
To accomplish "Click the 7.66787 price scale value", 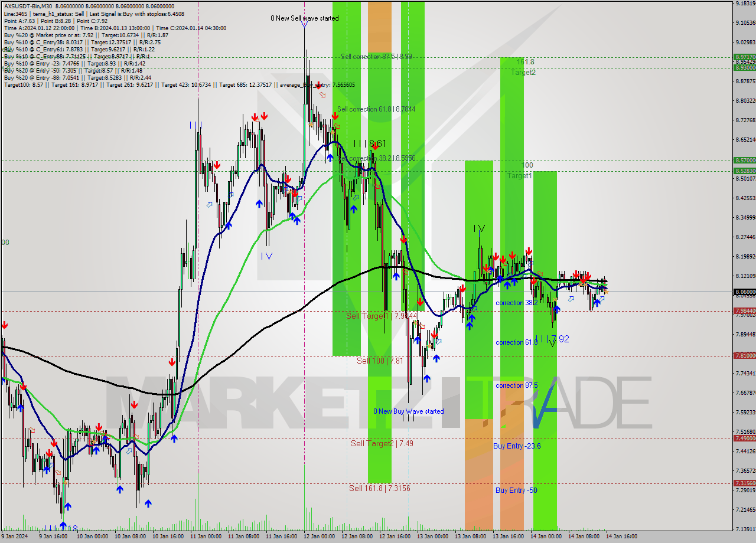I will (x=745, y=392).
